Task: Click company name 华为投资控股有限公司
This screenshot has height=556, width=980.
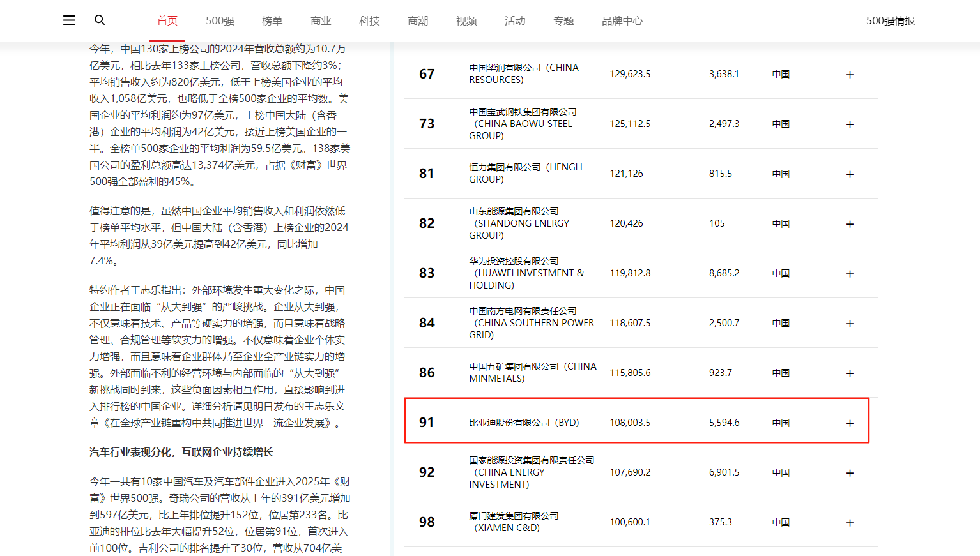Action: [x=514, y=261]
